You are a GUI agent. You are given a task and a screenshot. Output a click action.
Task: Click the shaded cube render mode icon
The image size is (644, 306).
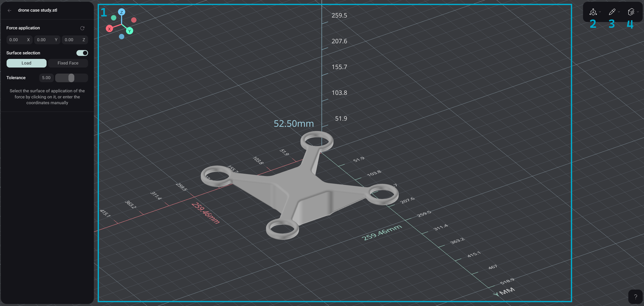point(631,12)
